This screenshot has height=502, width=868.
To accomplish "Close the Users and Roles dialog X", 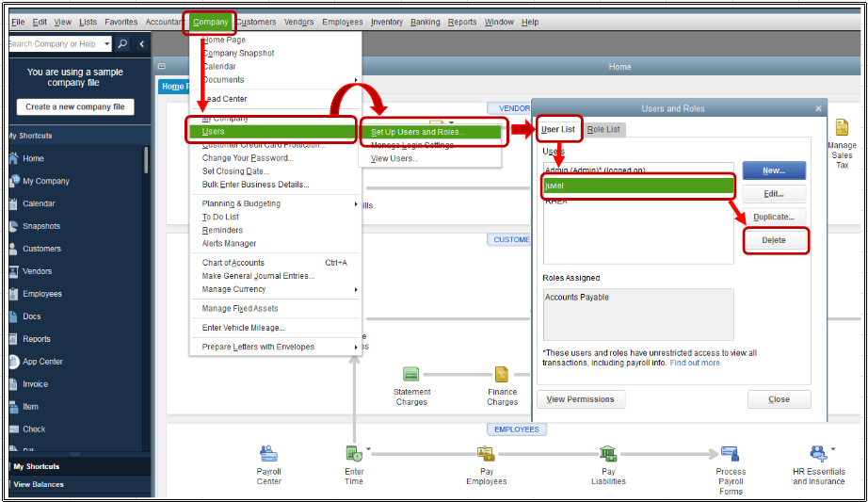I will [x=818, y=108].
